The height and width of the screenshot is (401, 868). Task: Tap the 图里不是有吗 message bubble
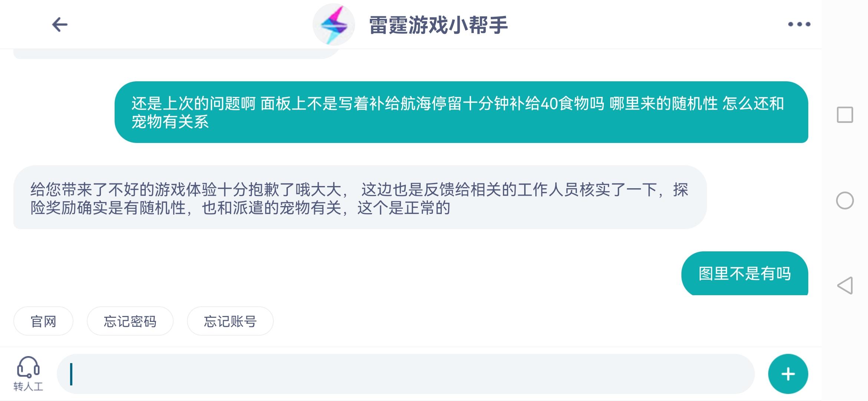pos(744,274)
